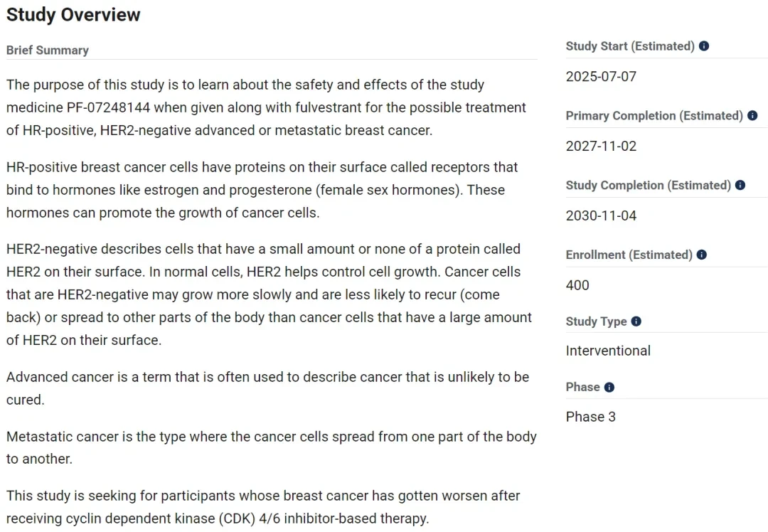Click the primary completion date 2027-11-02
Image resolution: width=768 pixels, height=532 pixels.
pos(601,146)
